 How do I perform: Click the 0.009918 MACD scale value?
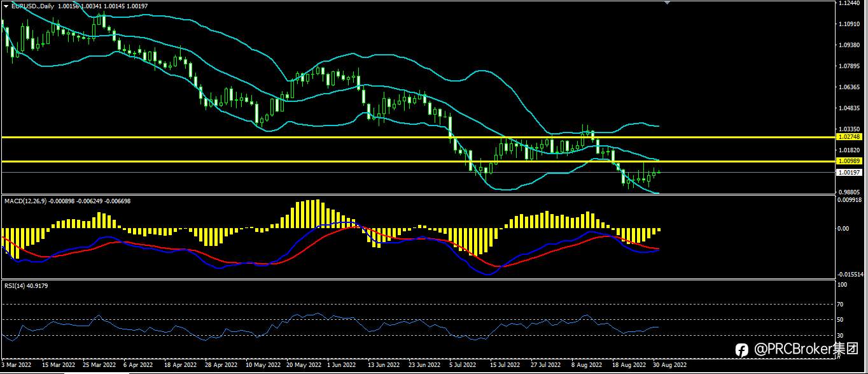click(x=850, y=199)
